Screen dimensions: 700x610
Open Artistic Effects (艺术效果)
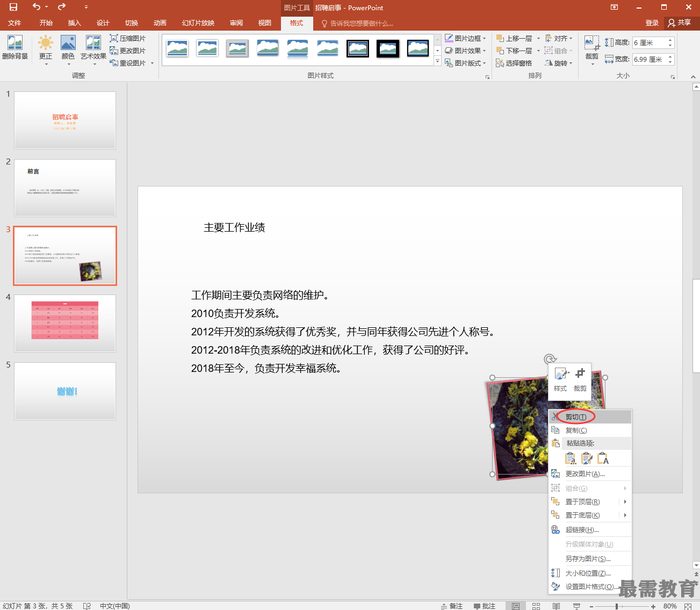click(93, 49)
